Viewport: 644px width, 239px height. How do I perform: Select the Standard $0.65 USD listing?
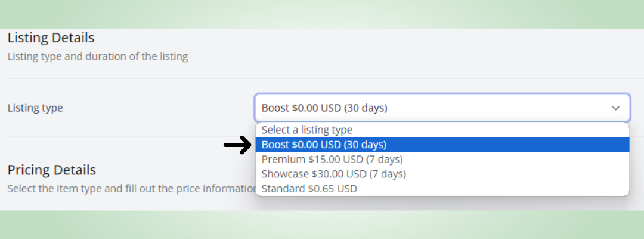point(309,189)
